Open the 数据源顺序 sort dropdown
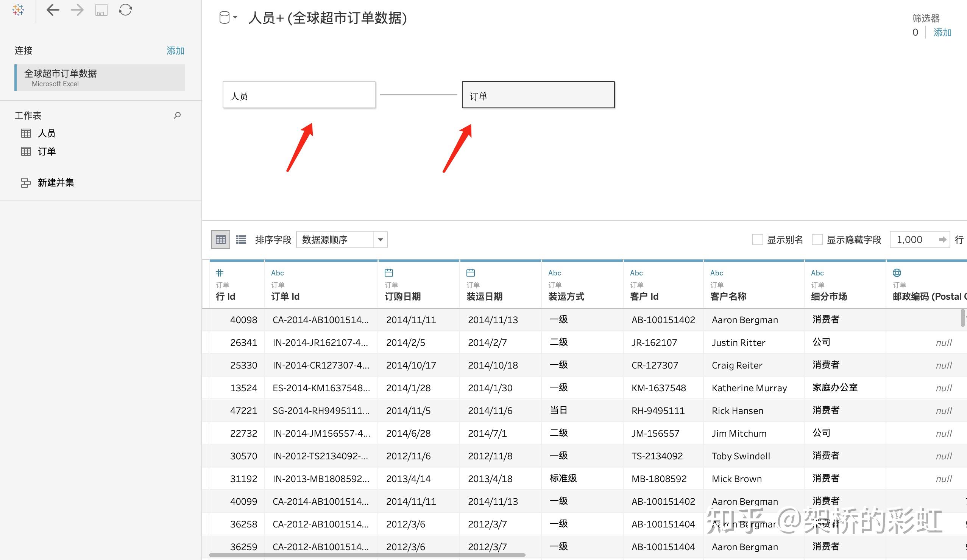 coord(342,240)
